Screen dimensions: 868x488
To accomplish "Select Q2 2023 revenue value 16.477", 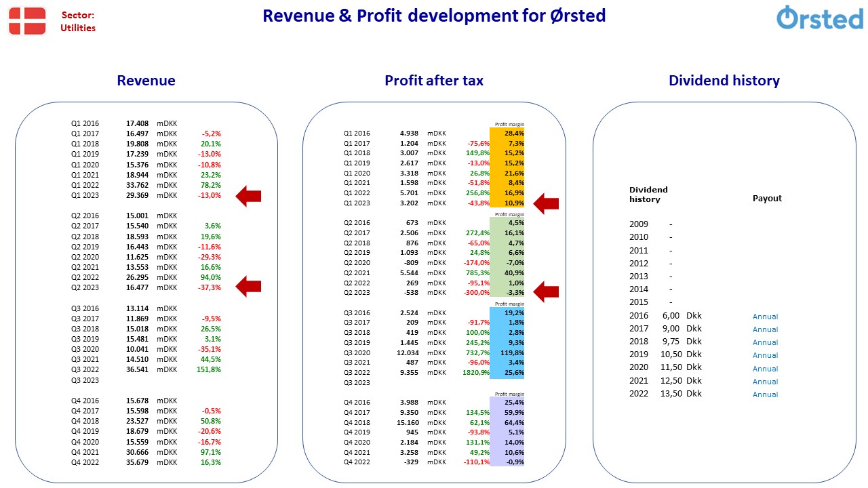I will pyautogui.click(x=137, y=287).
